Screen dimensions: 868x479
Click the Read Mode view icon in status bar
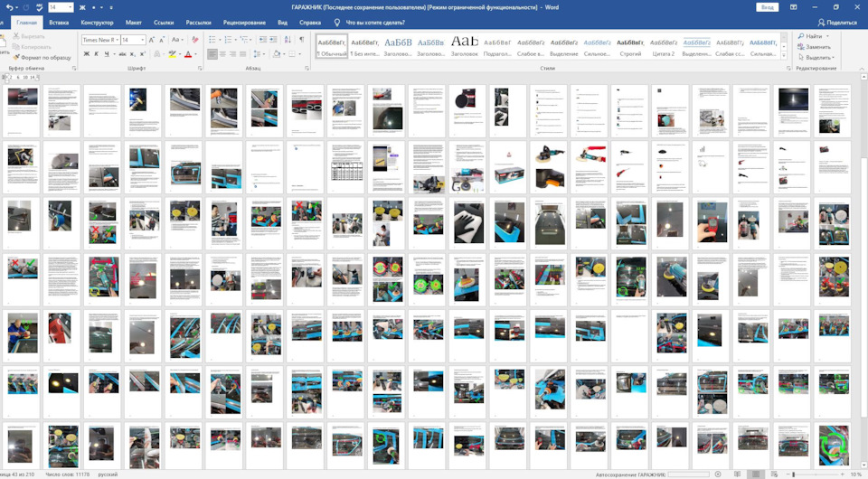[x=738, y=474]
